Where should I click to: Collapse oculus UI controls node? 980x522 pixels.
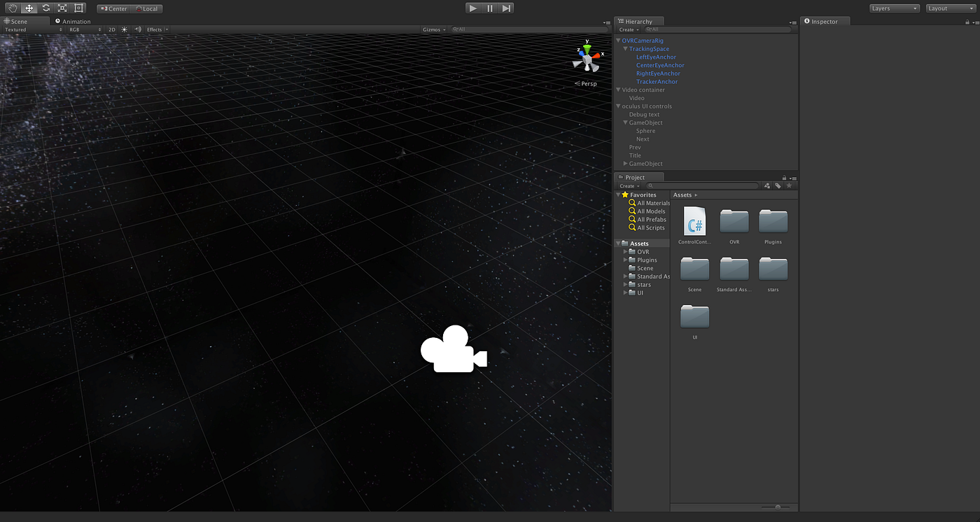[618, 106]
